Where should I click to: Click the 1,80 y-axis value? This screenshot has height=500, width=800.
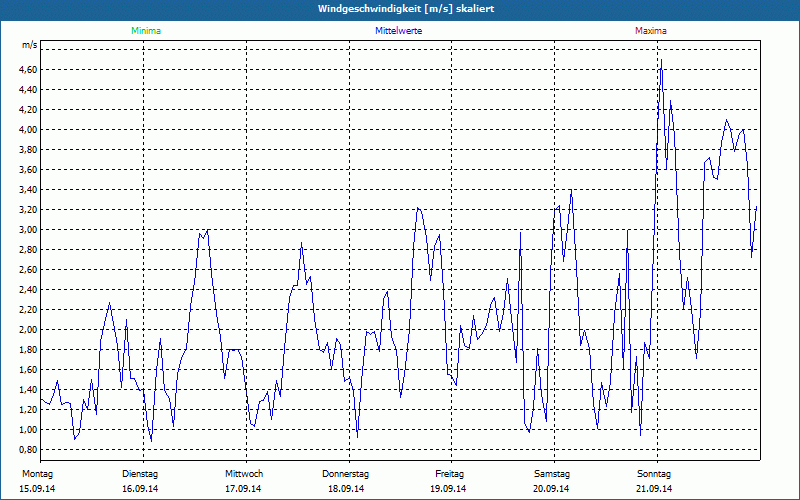pos(29,349)
